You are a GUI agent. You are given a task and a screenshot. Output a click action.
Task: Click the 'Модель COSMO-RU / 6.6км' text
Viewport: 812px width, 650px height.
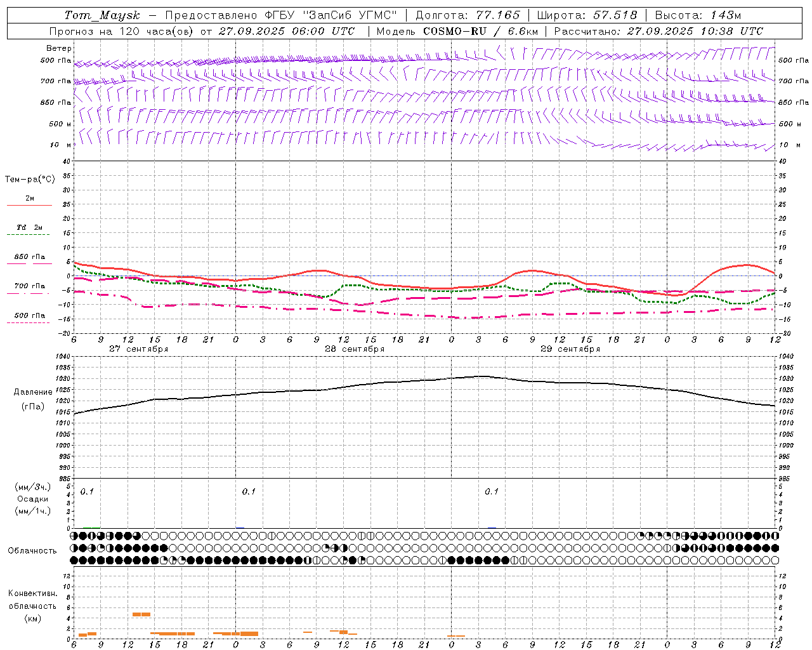(457, 31)
